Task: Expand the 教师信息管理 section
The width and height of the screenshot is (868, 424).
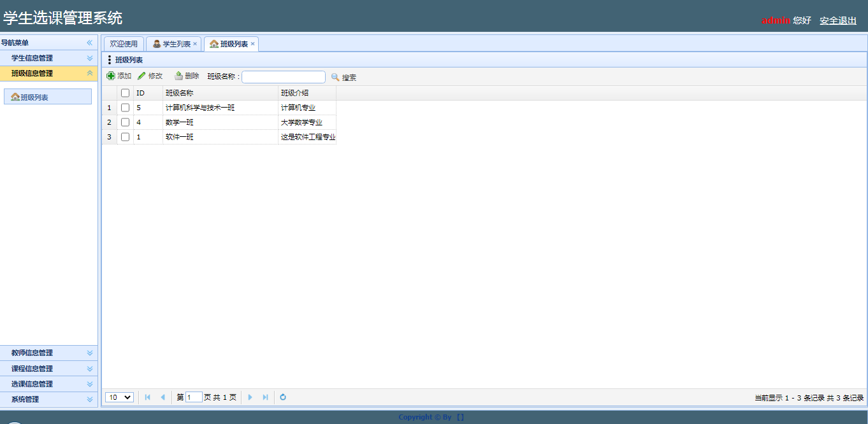Action: coord(90,353)
